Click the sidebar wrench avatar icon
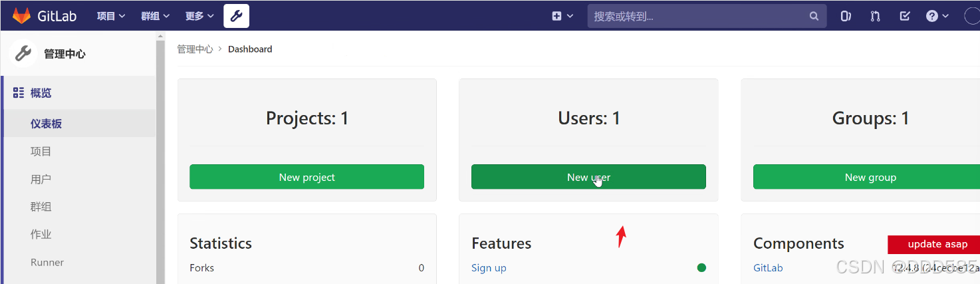980x284 pixels. [x=23, y=53]
